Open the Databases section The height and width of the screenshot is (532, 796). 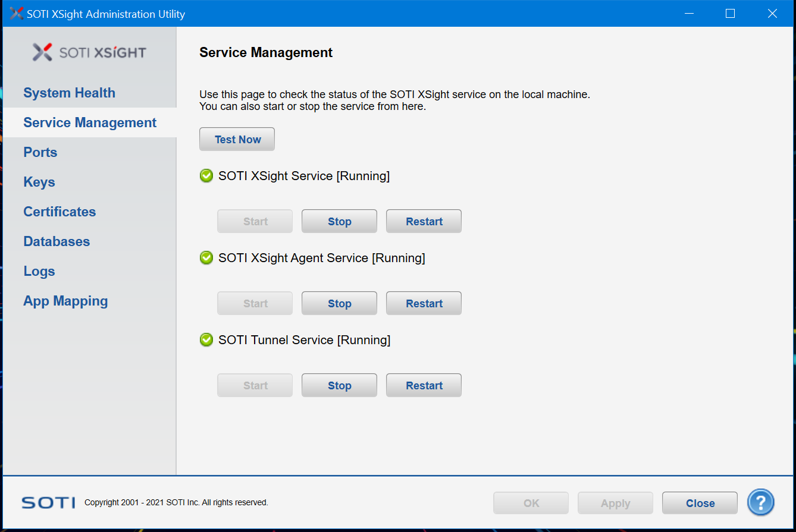click(x=57, y=241)
